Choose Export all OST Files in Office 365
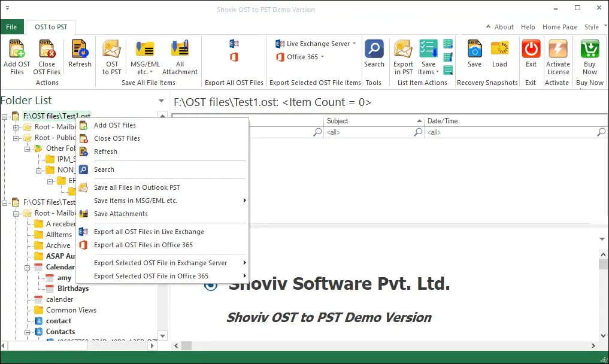This screenshot has height=364, width=609. [x=162, y=245]
